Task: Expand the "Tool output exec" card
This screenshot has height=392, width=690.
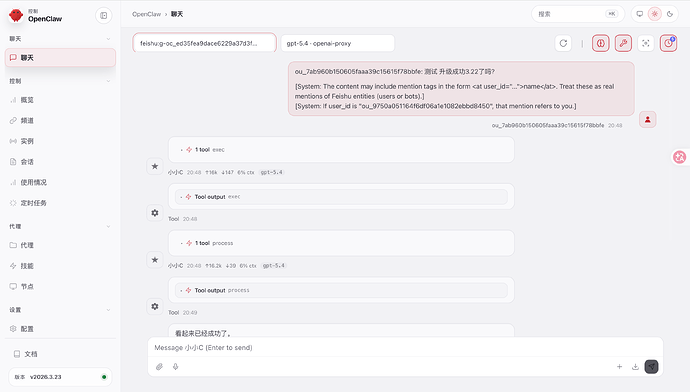Action: [x=341, y=197]
